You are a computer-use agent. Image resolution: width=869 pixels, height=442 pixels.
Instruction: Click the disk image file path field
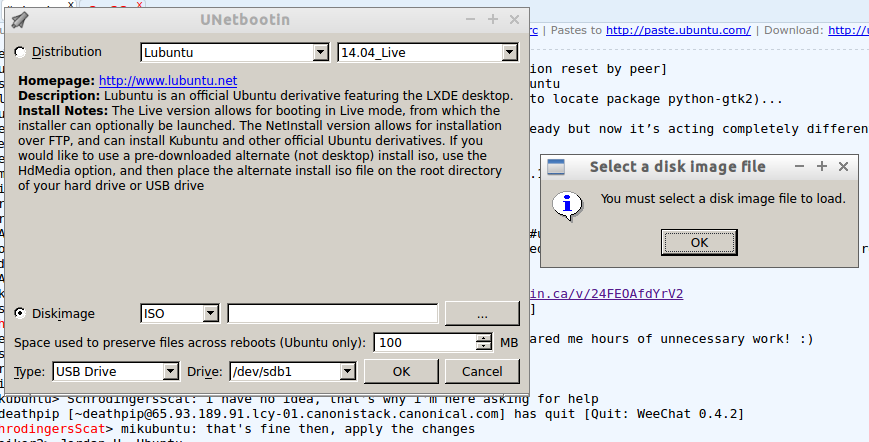[x=333, y=313]
